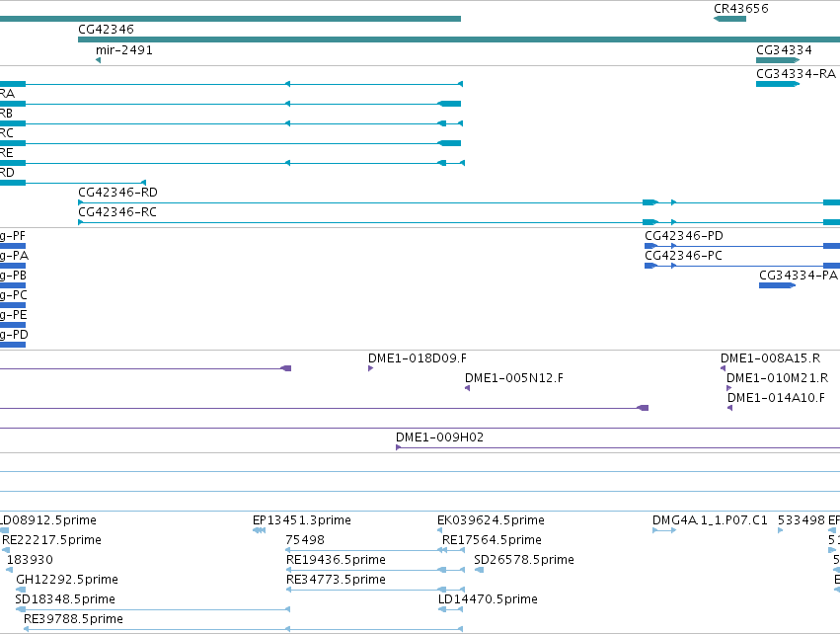Click the mir-2491 arrow glyph

(x=98, y=60)
